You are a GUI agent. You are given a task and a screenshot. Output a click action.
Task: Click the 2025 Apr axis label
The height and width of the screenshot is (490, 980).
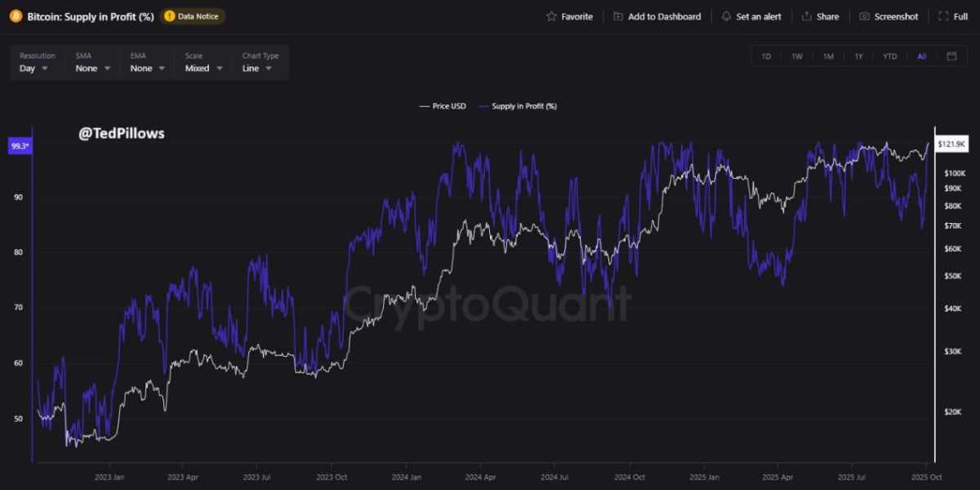[777, 477]
